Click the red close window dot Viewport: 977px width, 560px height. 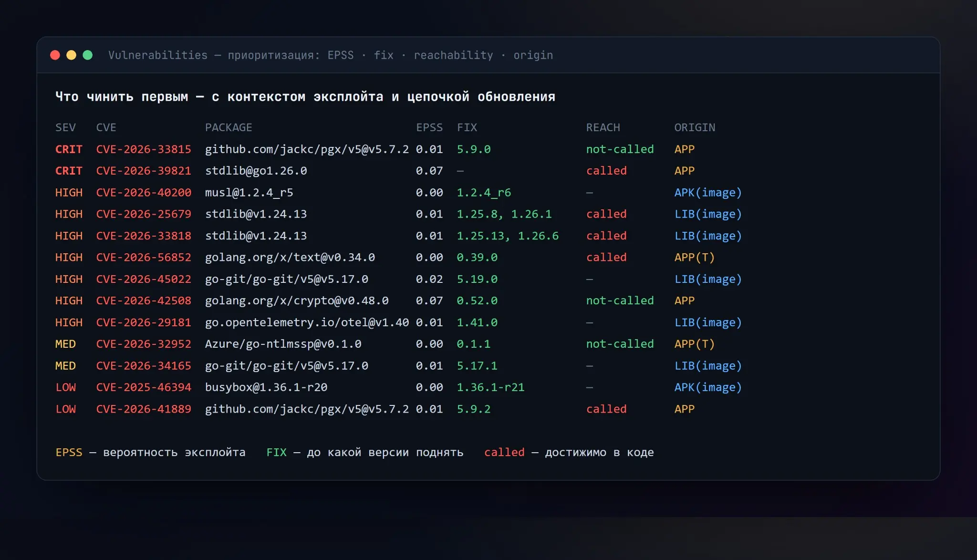[55, 55]
